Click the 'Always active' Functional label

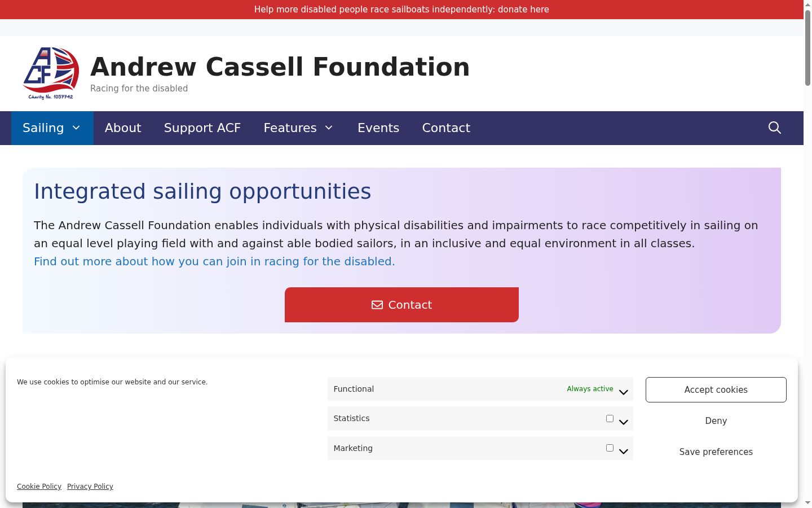point(590,389)
